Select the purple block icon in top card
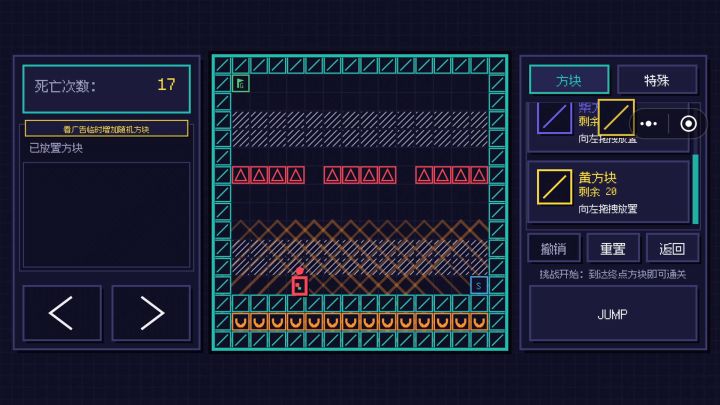The image size is (720, 405). coord(555,118)
